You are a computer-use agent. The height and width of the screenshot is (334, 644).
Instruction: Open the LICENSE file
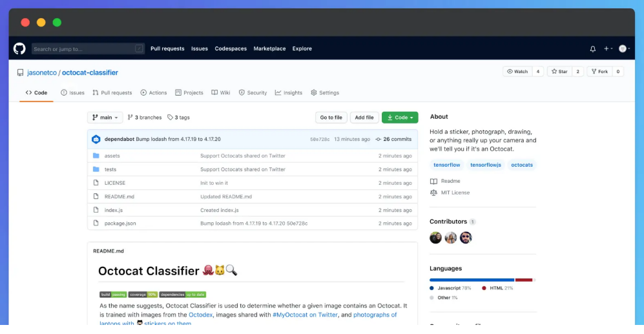(115, 183)
